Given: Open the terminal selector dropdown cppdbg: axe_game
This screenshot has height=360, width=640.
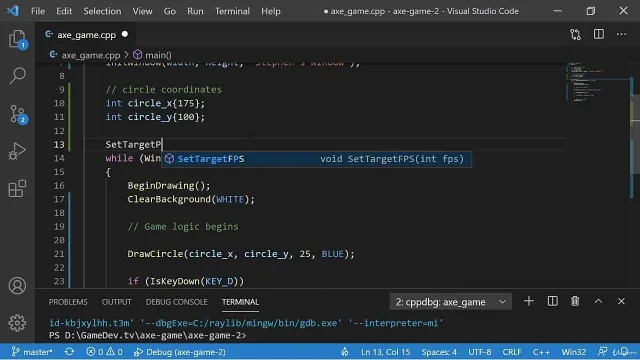Looking at the screenshot, I should coord(451,302).
